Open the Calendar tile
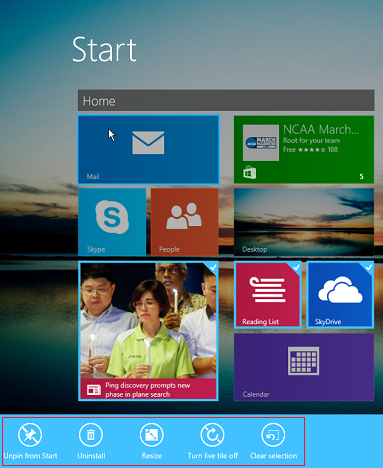The image size is (383, 468). [304, 367]
